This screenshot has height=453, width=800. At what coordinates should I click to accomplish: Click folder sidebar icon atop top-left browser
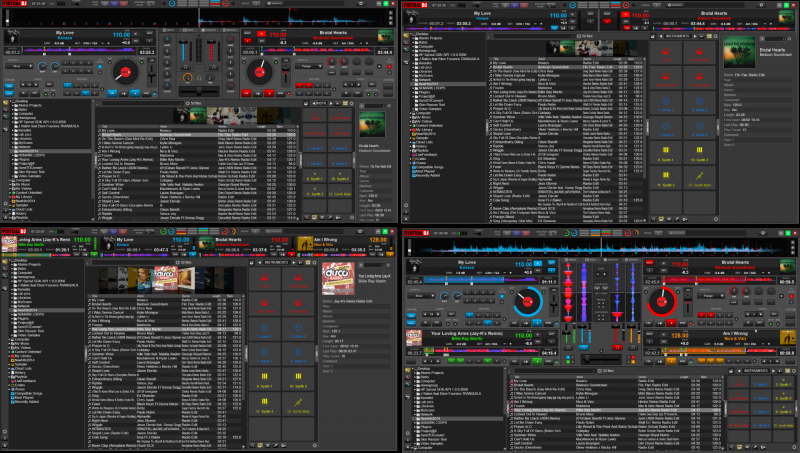coord(6,102)
